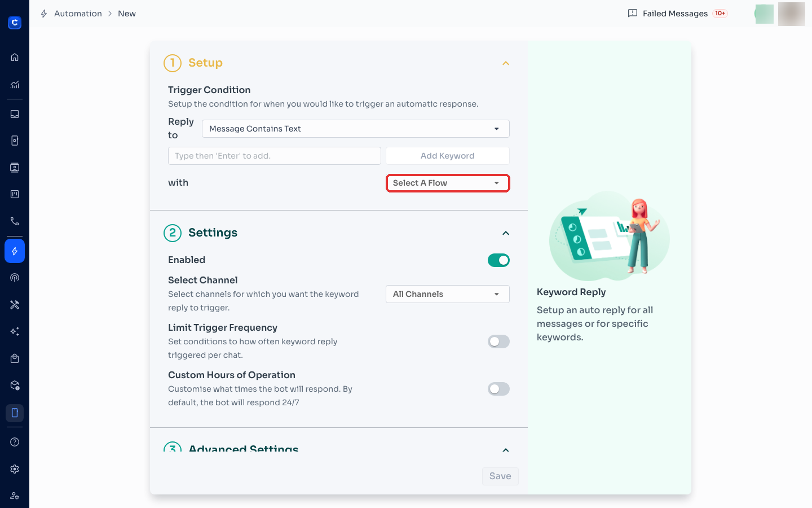Open the shopping bag icon
This screenshot has width=812, height=508.
[15, 358]
